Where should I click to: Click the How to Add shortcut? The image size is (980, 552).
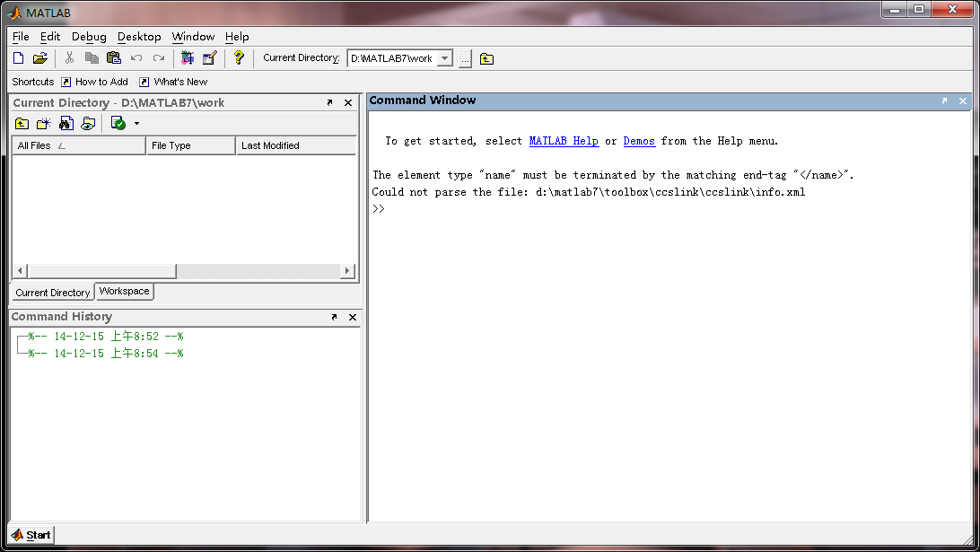(94, 82)
